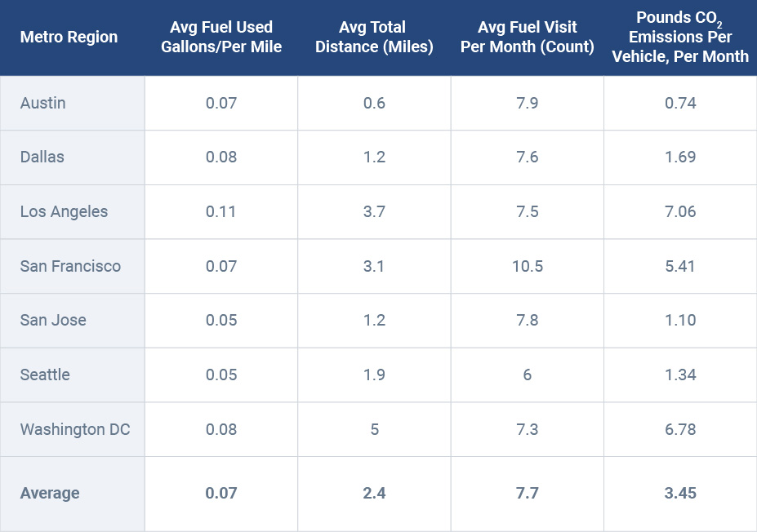Viewport: 757px width, 532px height.
Task: Click Washington DC emissions value 6.78
Action: tap(680, 429)
